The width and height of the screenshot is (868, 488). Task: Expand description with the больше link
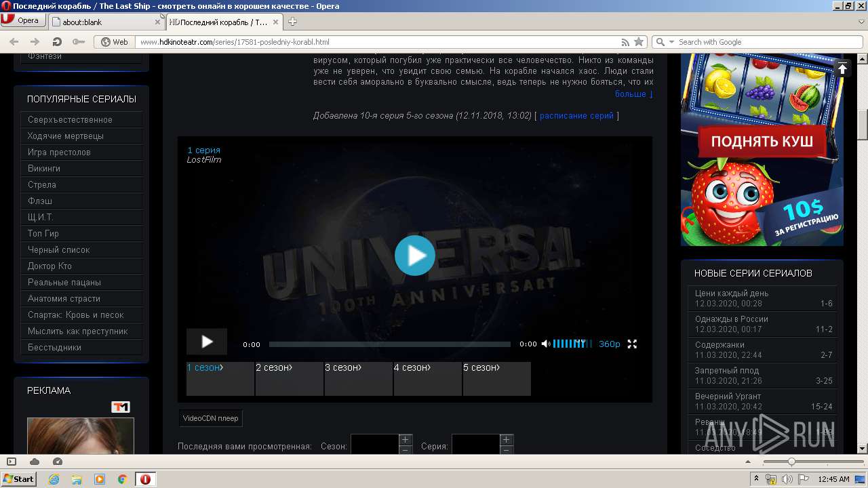(x=634, y=94)
